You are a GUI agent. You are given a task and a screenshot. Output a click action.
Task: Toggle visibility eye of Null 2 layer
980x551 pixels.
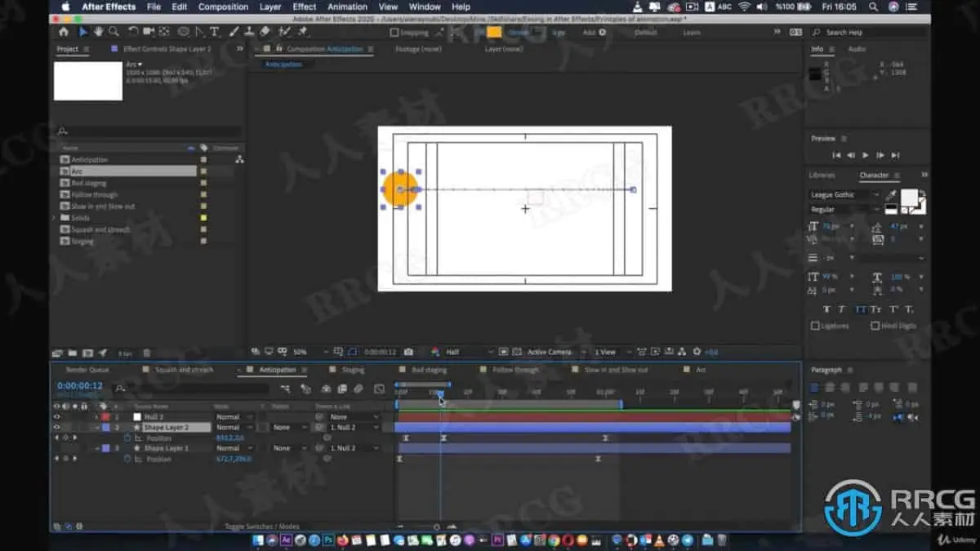(x=56, y=417)
